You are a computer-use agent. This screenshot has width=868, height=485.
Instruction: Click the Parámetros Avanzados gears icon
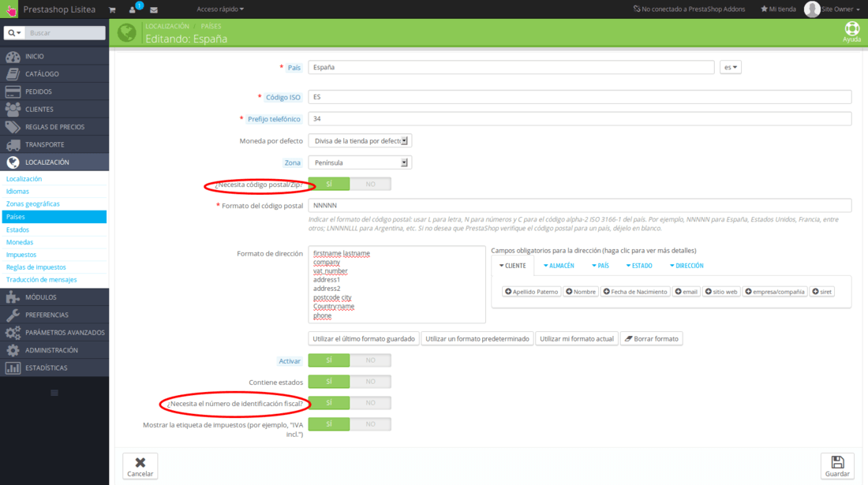pyautogui.click(x=13, y=333)
